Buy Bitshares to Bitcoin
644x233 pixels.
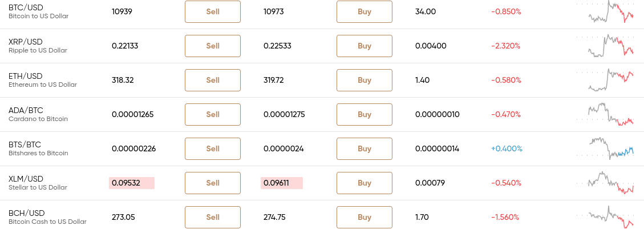click(364, 148)
